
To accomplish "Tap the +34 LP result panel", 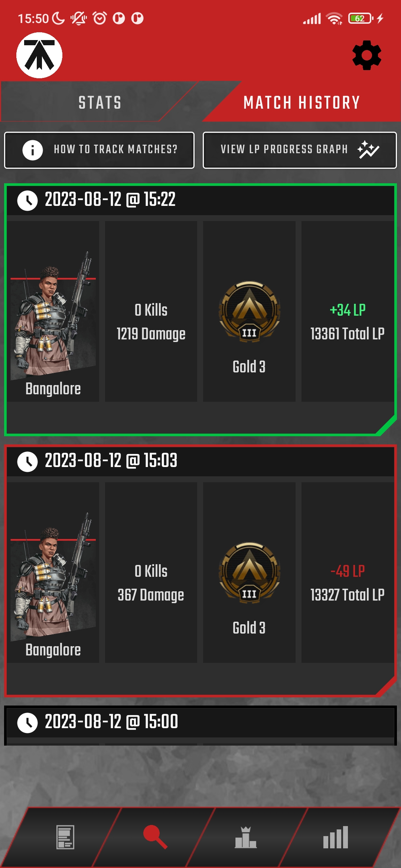I will point(348,312).
